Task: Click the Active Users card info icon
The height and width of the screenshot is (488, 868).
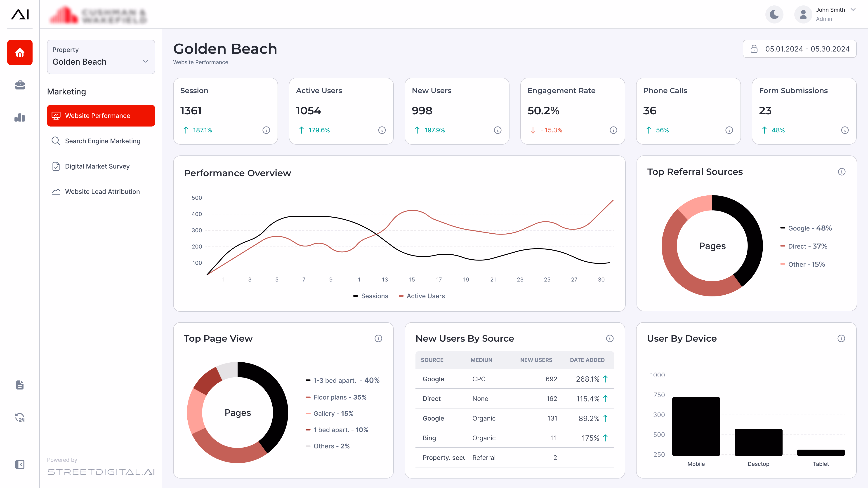Action: coord(382,130)
